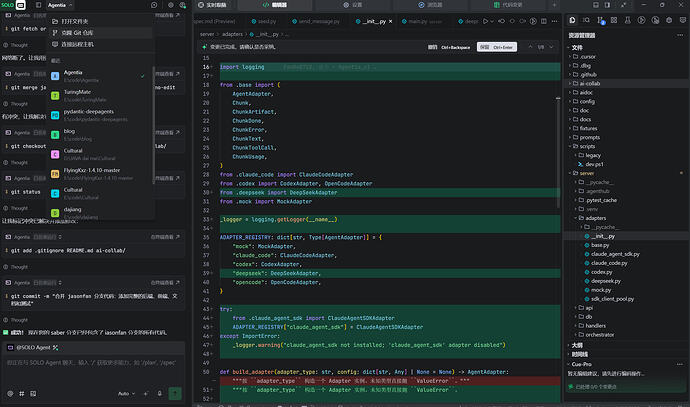
Task: Open the send_message.py editor tab
Action: click(316, 21)
